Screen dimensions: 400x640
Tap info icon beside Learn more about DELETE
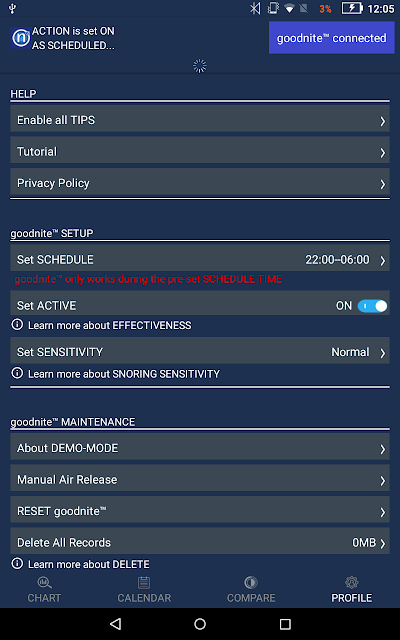(x=17, y=564)
